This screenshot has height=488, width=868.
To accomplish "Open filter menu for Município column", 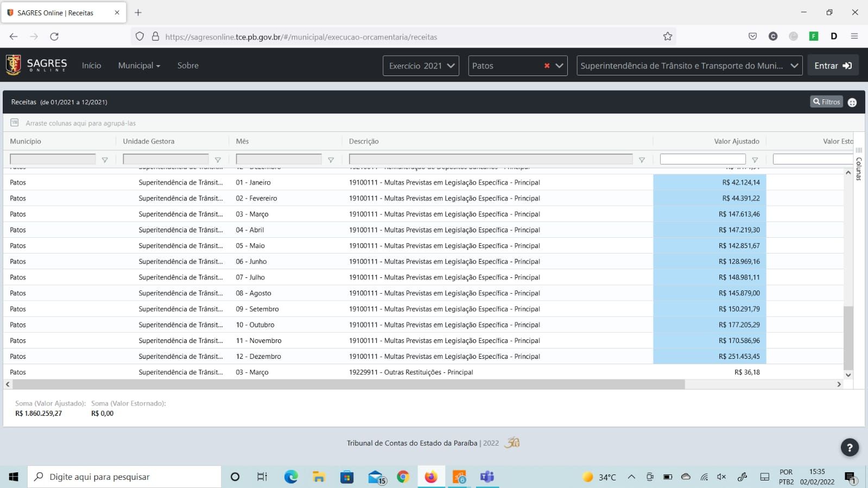I will [x=105, y=160].
